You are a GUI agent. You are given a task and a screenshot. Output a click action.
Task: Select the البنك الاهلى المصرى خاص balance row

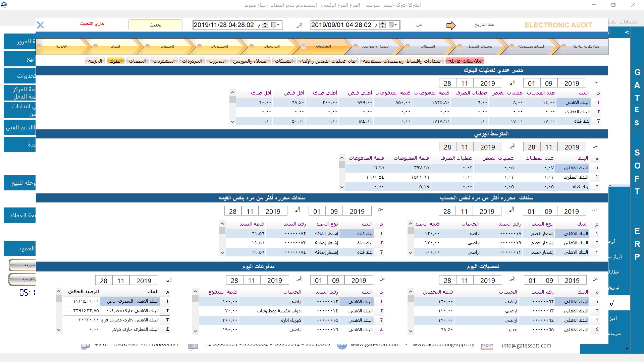[x=117, y=301]
